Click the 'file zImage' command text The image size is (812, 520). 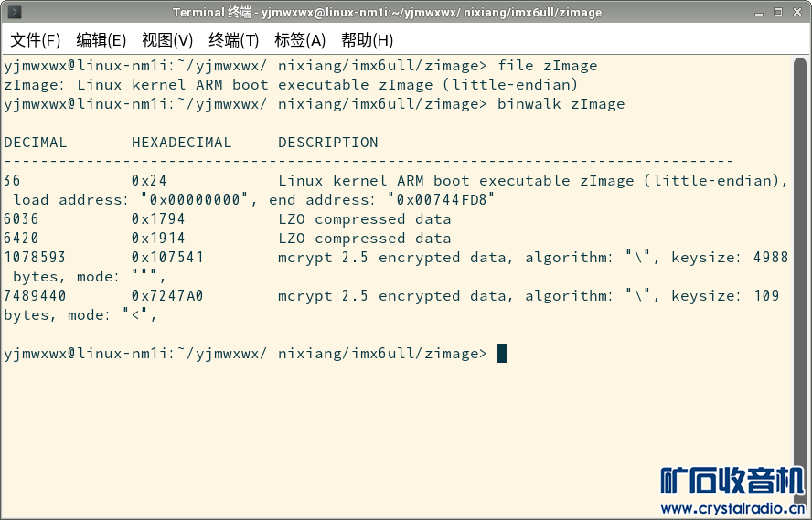click(547, 66)
